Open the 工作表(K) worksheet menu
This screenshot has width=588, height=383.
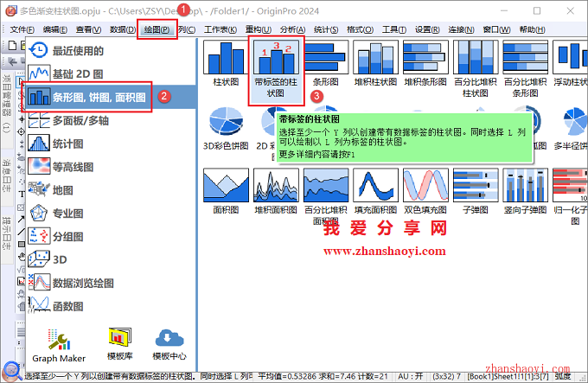click(x=220, y=29)
